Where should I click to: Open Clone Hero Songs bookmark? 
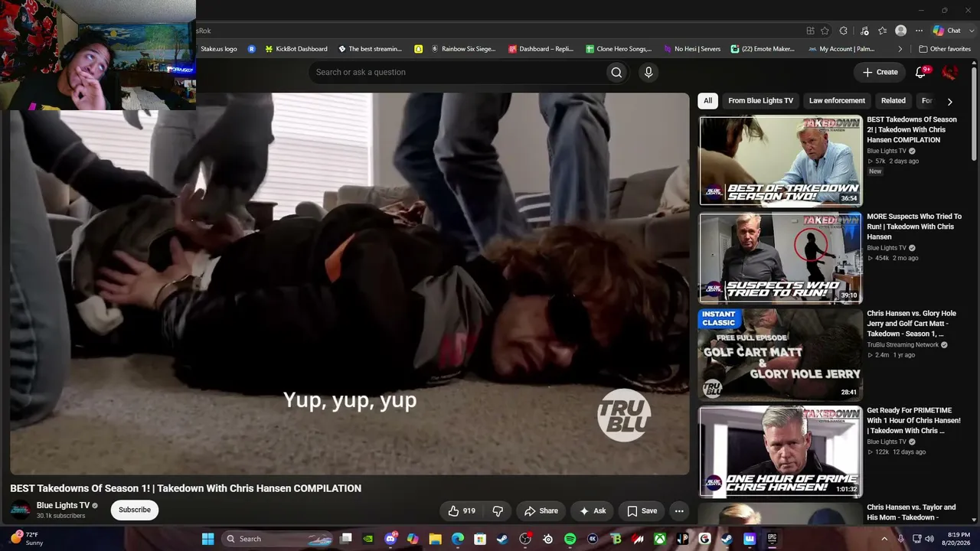pyautogui.click(x=619, y=49)
